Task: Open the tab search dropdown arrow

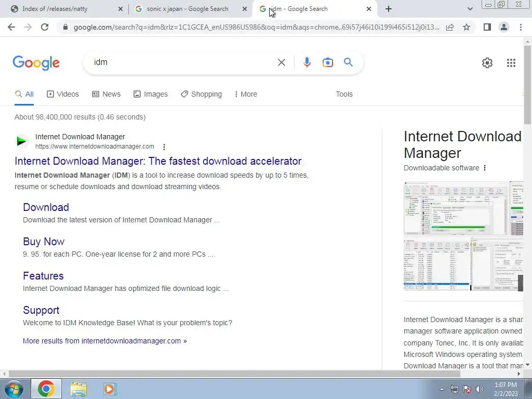Action: [x=470, y=9]
